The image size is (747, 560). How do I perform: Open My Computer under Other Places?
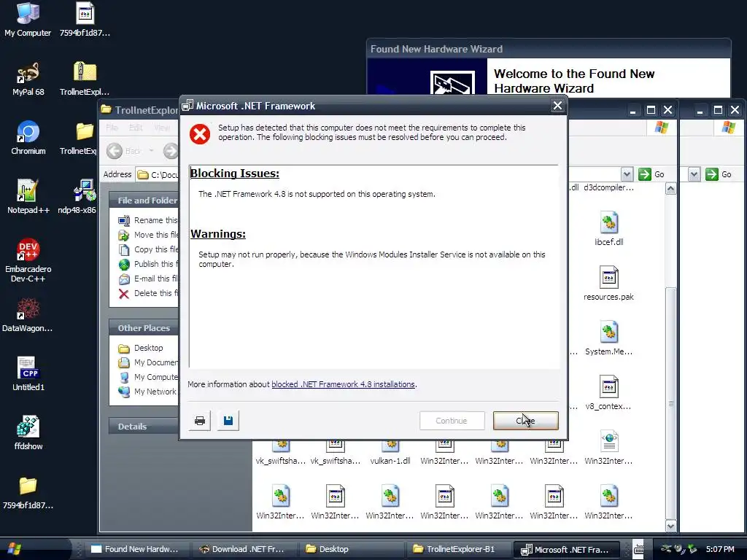pos(147,377)
